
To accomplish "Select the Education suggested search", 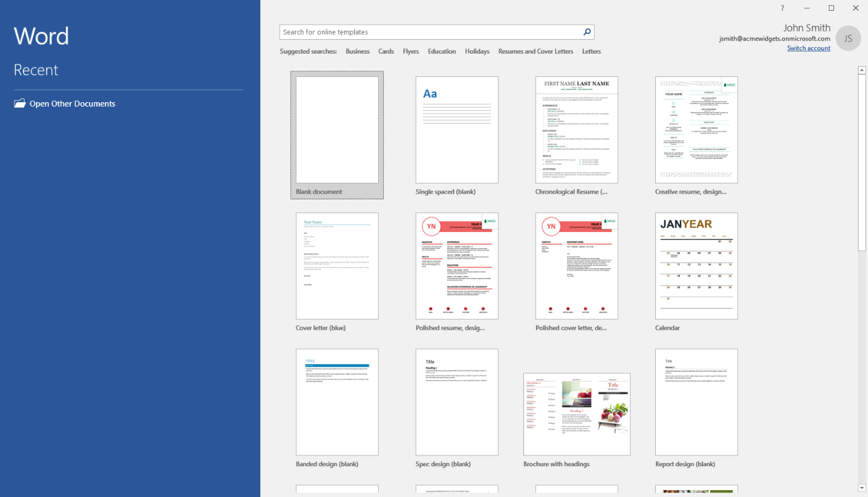I will [x=442, y=52].
